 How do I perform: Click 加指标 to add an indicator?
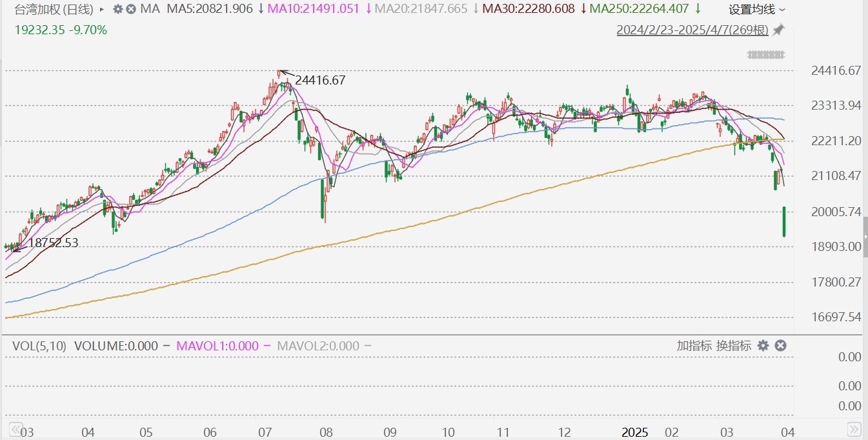(x=694, y=346)
